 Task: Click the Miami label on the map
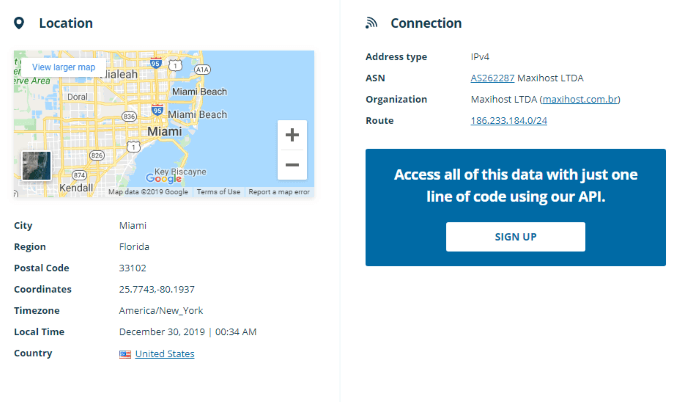164,131
